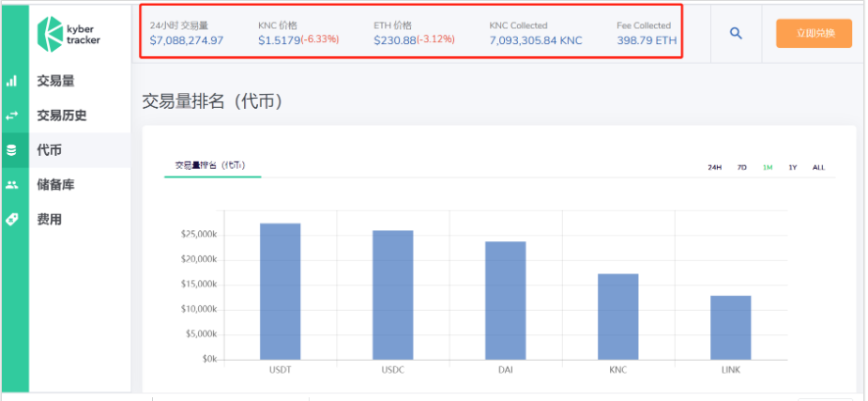Viewport: 868px width, 401px height.
Task: Go to the 储备库 page
Action: tap(55, 185)
